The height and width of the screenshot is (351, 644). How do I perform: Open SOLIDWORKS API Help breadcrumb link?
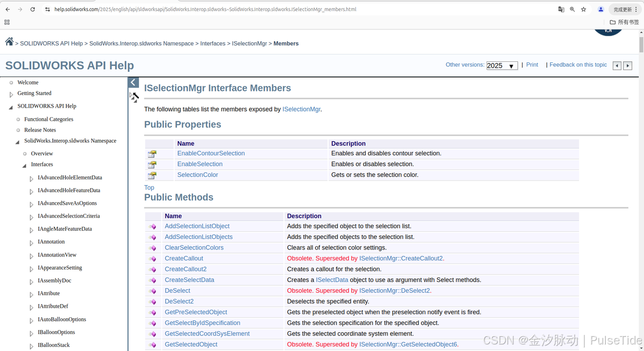(x=51, y=44)
